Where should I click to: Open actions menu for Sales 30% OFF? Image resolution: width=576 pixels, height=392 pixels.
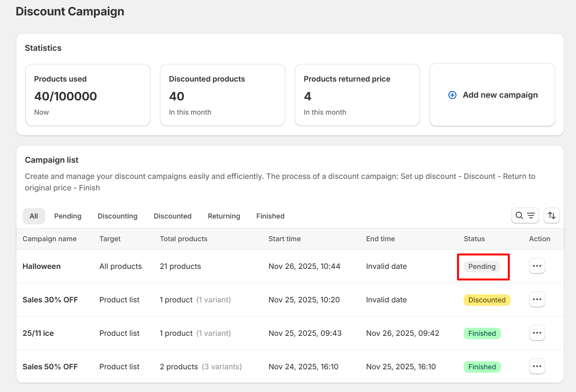537,300
